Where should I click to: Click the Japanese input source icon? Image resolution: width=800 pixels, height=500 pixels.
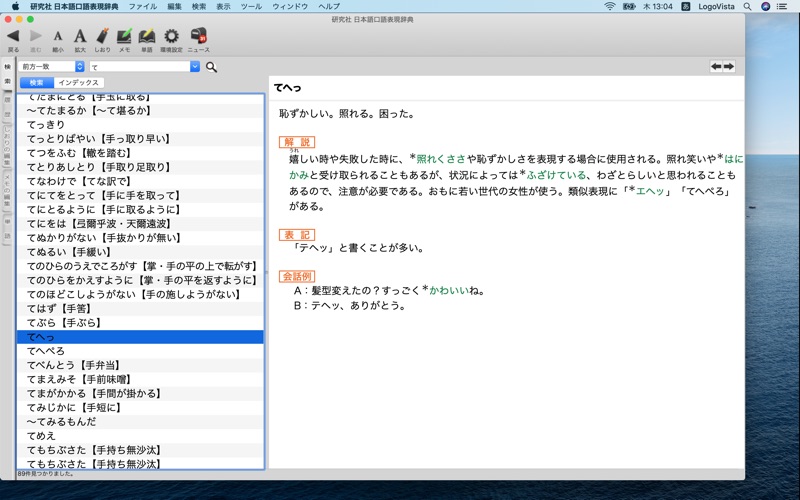[686, 6]
